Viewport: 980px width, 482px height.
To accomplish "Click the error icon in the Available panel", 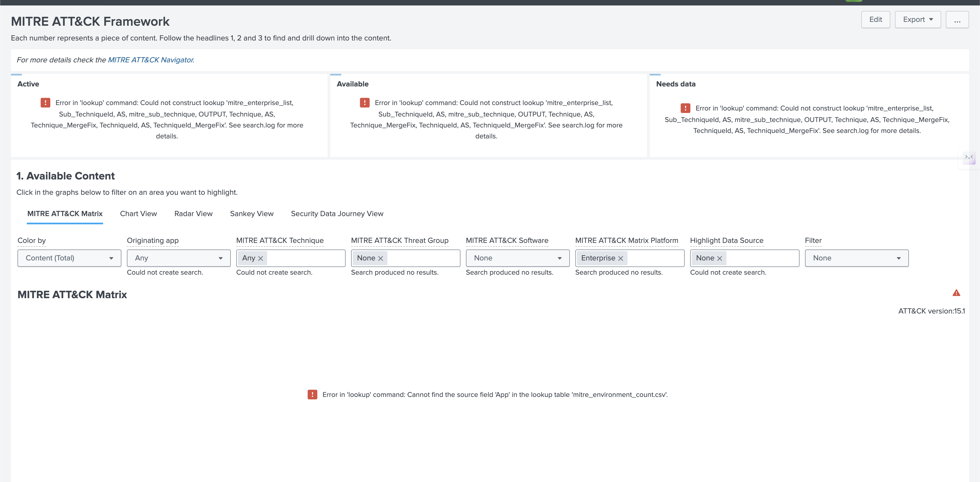I will tap(364, 103).
